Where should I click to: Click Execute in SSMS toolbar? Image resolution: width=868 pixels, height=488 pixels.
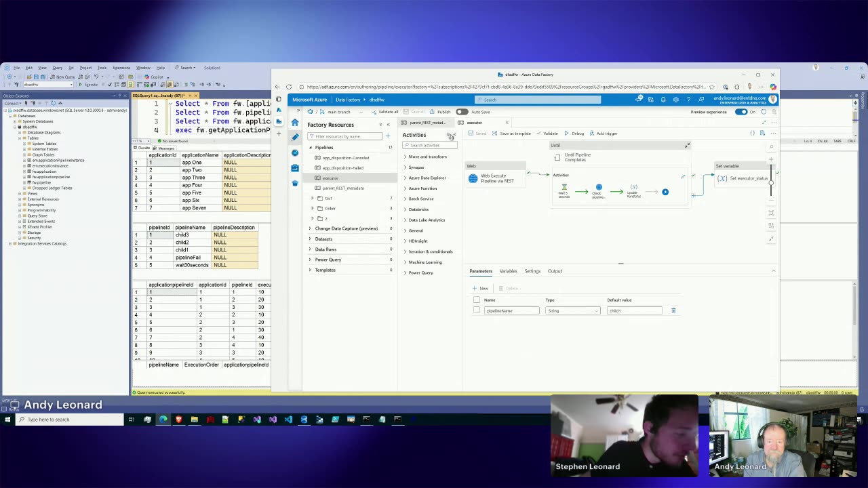[89, 85]
